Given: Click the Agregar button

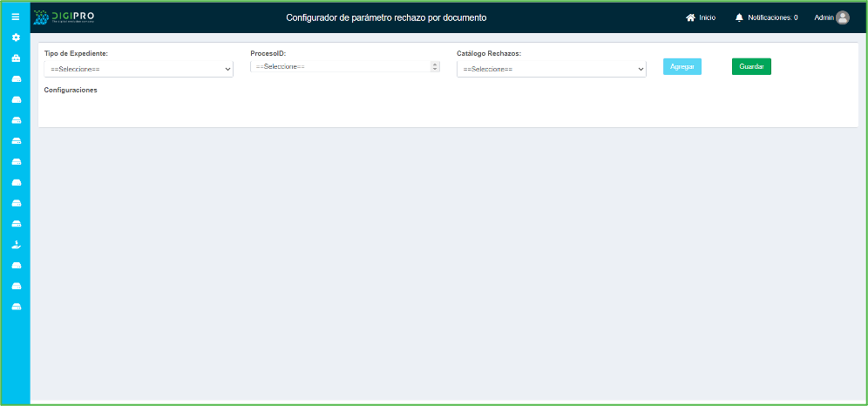Looking at the screenshot, I should [x=682, y=66].
